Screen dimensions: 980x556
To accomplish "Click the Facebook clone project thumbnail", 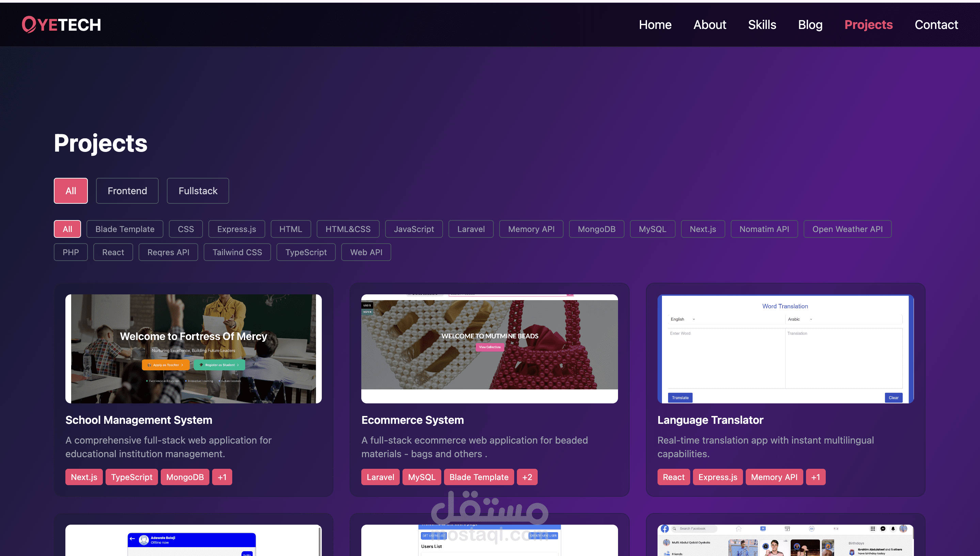I will 785,540.
